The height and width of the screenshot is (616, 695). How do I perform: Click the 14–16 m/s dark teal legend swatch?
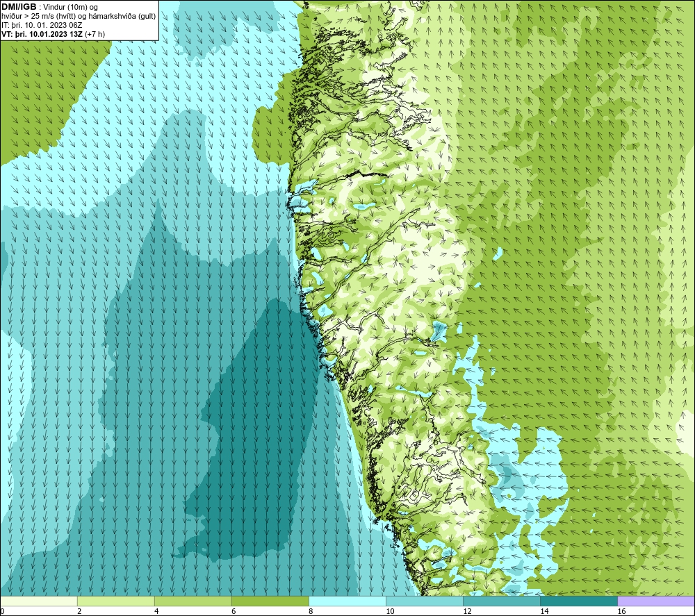point(578,601)
